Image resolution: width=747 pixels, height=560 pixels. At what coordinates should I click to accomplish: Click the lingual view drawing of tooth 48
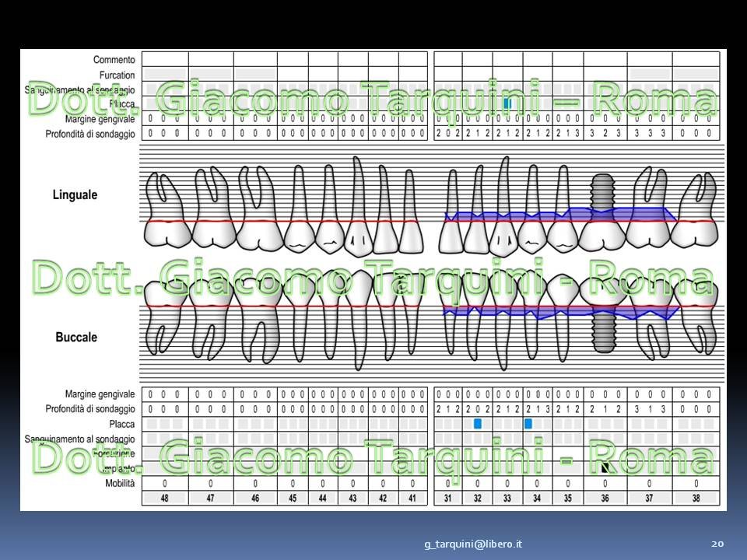[167, 209]
